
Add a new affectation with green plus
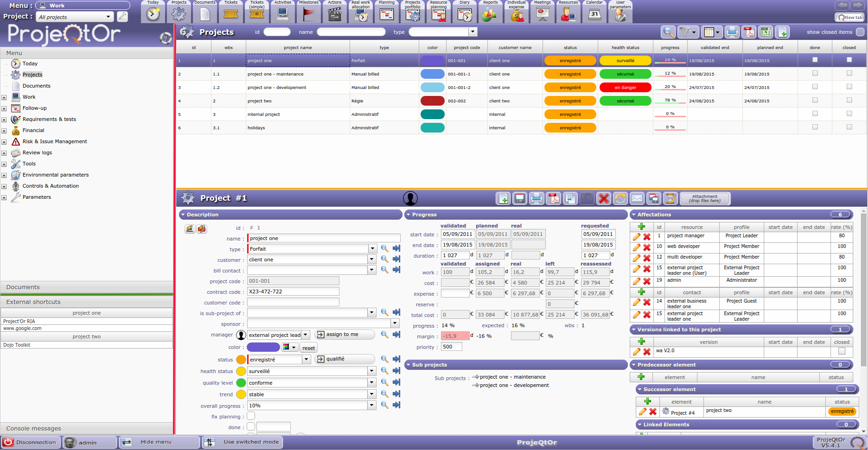tap(642, 227)
